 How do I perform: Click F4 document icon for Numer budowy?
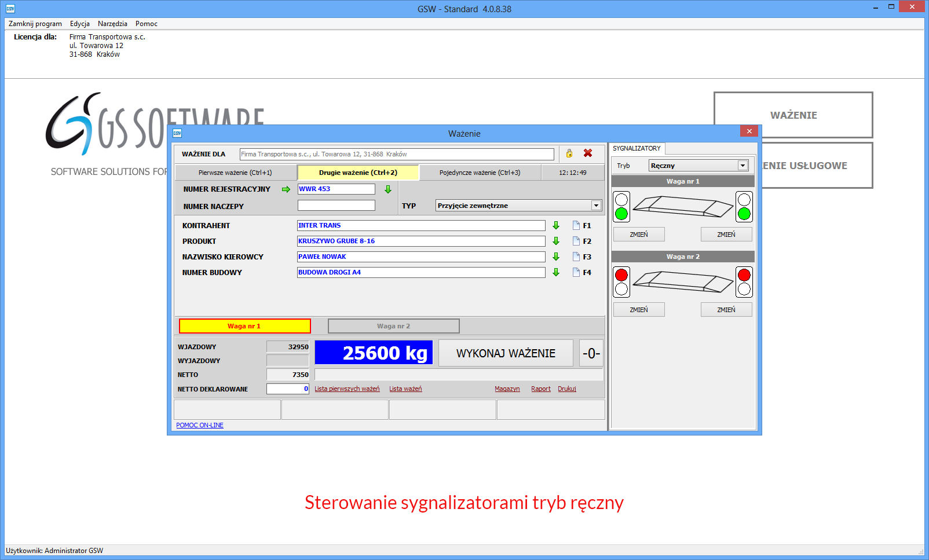(576, 272)
